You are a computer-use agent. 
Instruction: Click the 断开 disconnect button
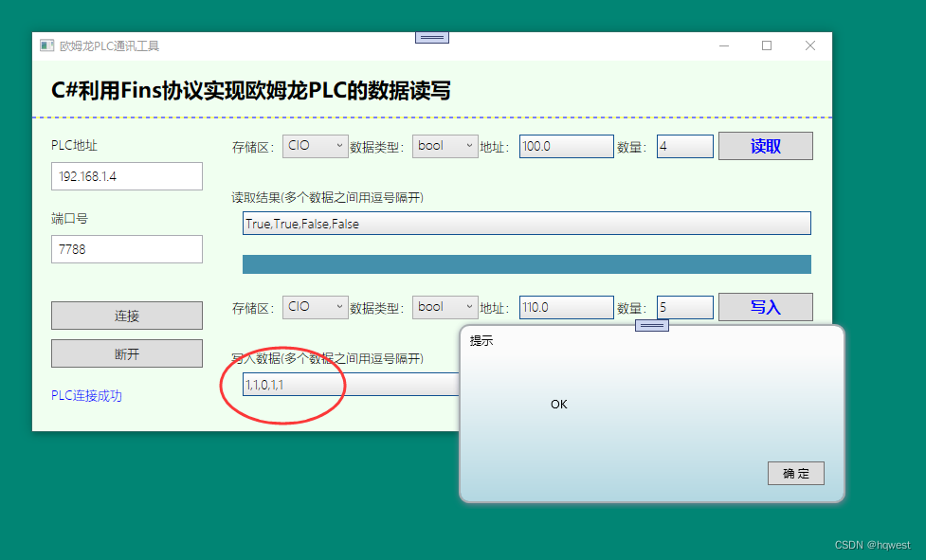(127, 353)
